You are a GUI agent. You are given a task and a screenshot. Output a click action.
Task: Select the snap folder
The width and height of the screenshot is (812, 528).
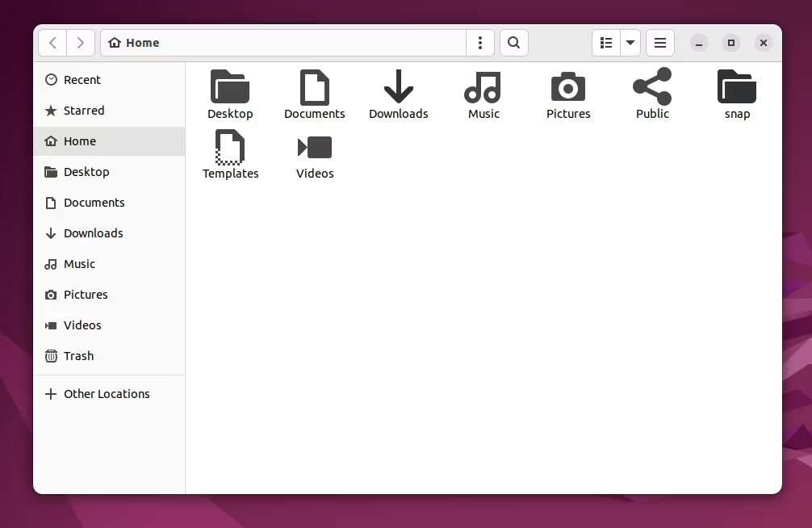click(x=737, y=94)
